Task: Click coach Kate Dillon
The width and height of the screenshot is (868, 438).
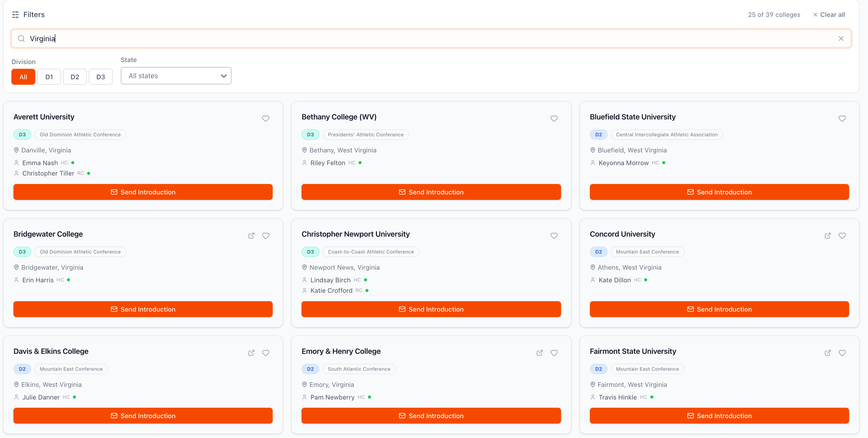Action: (x=615, y=280)
